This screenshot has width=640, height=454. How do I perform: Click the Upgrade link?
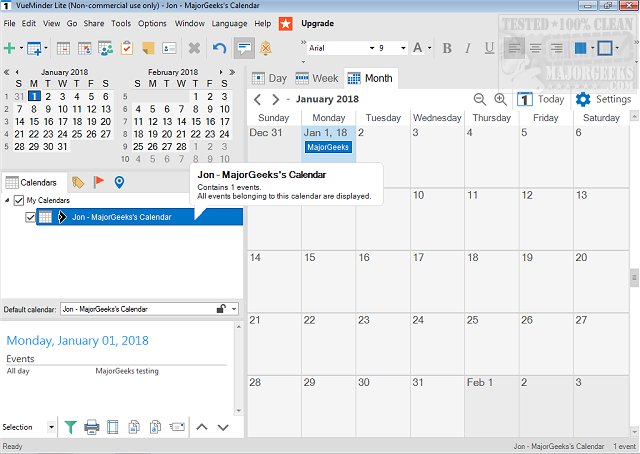pos(318,23)
